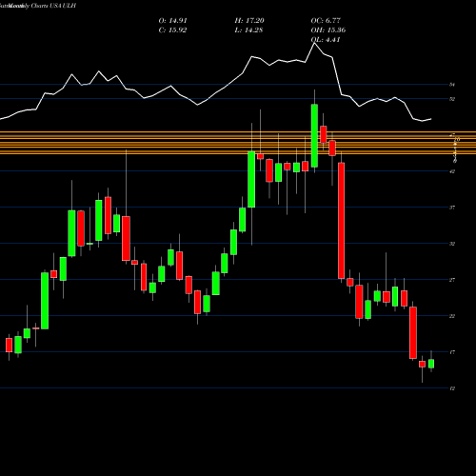Click the 37 price axis label
476x476 pixels.
point(452,208)
